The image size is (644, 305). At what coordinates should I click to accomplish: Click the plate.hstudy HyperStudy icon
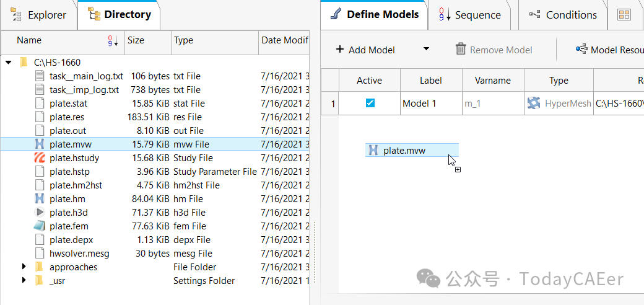(x=40, y=158)
